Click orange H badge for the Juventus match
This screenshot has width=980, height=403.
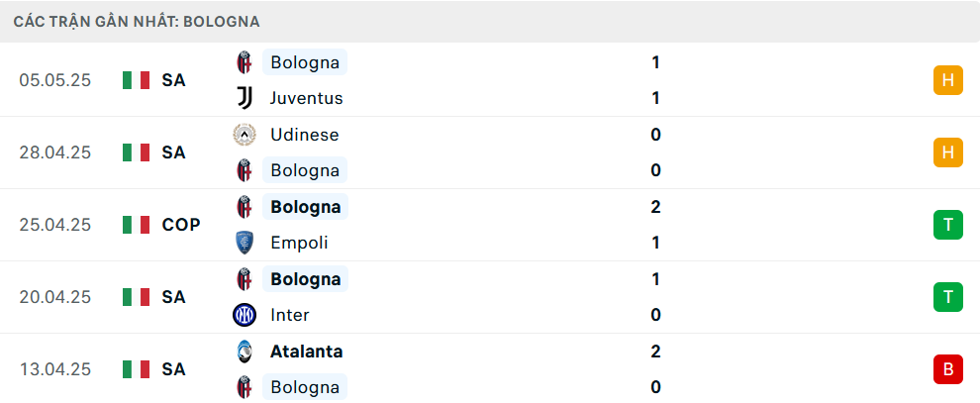(948, 80)
